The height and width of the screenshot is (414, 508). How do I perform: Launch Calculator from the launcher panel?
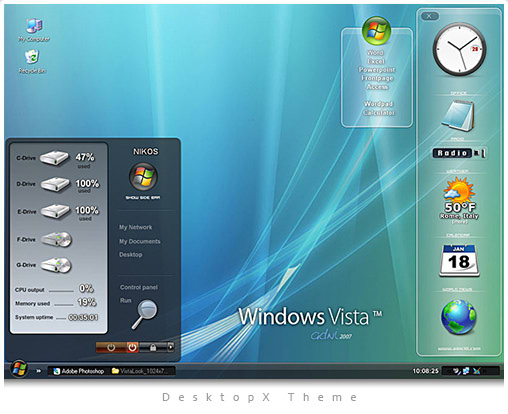(379, 113)
